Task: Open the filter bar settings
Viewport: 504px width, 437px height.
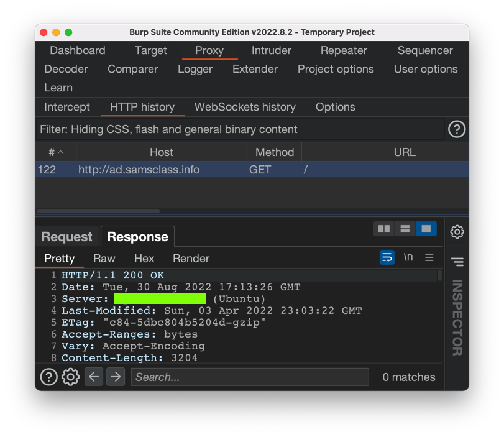Action: click(241, 129)
